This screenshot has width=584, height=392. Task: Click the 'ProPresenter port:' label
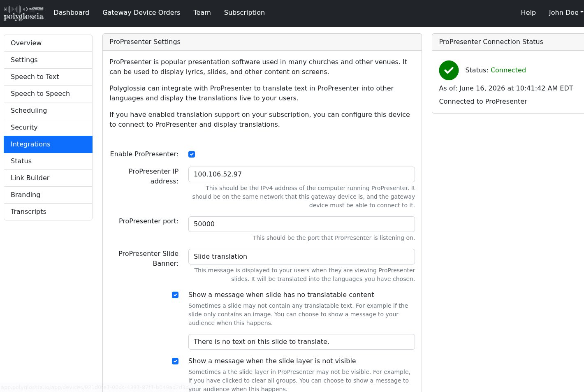tap(148, 221)
